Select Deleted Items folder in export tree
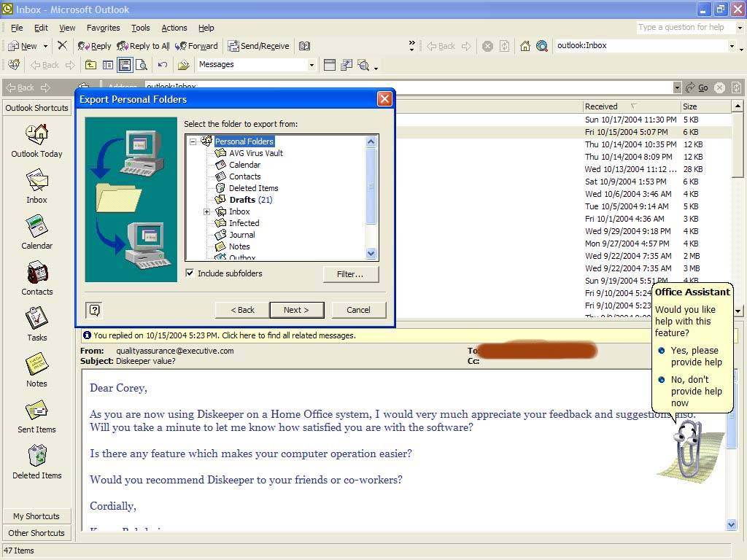 point(247,188)
